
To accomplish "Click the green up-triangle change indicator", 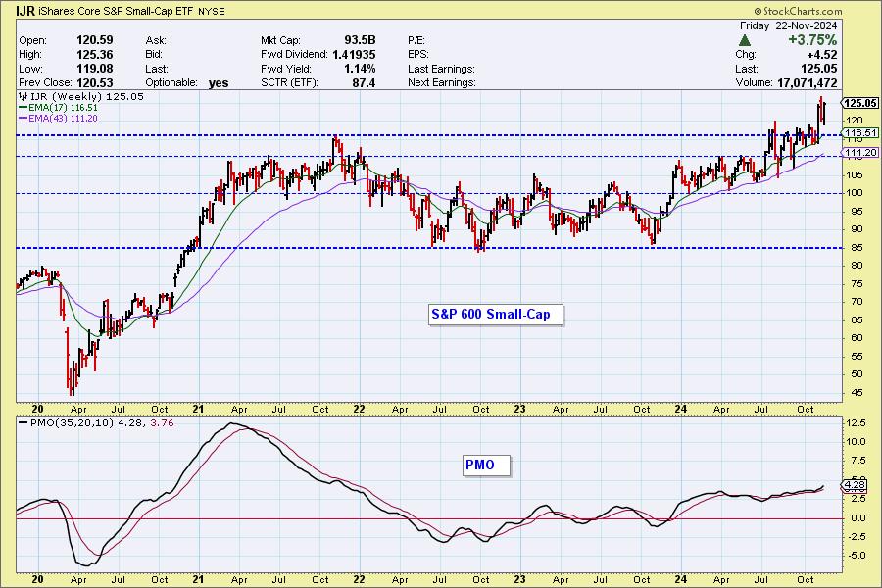I will click(744, 40).
